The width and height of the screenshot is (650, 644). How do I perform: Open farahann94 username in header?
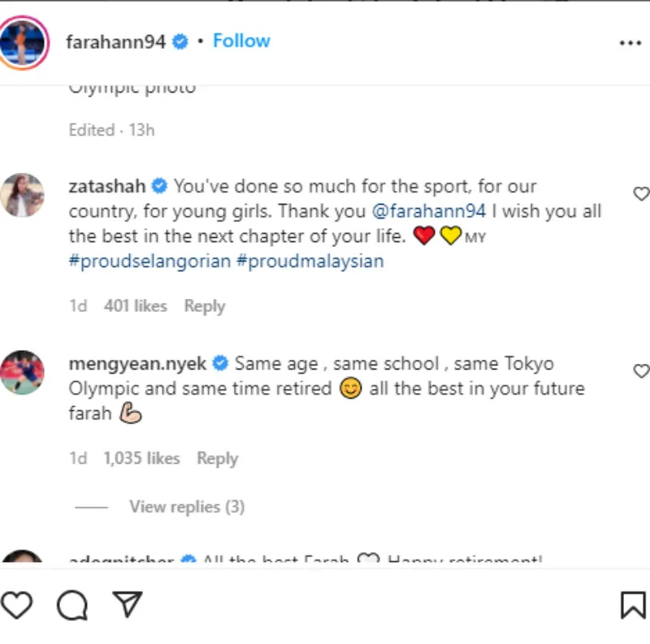tap(115, 41)
